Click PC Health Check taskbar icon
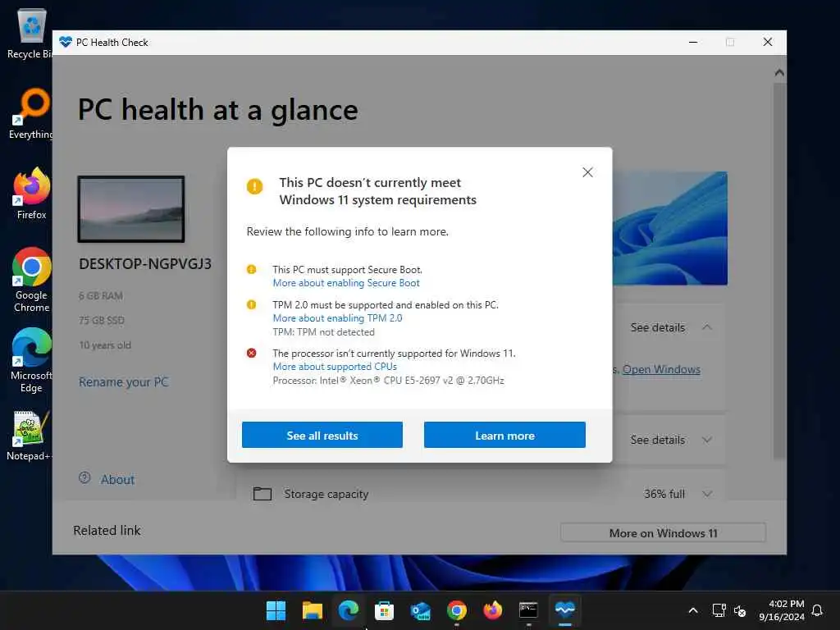840x630 pixels. point(564,610)
